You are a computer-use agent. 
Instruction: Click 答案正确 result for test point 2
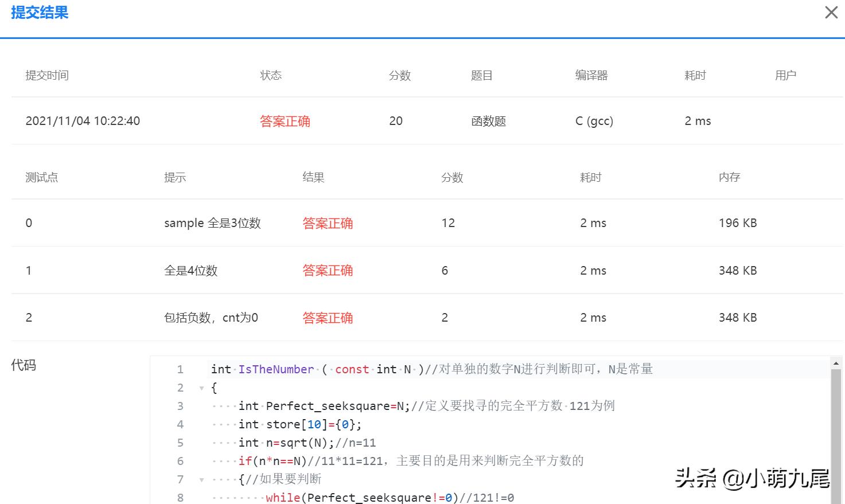click(328, 317)
